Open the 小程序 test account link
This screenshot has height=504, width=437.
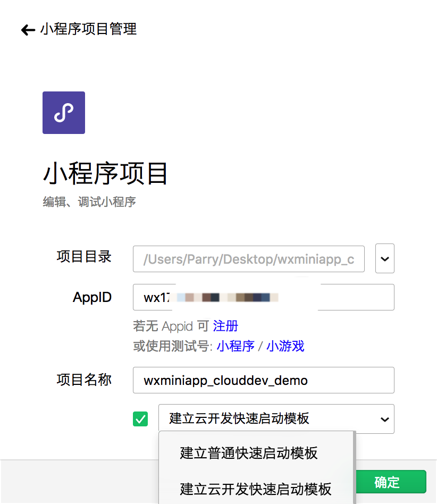236,346
